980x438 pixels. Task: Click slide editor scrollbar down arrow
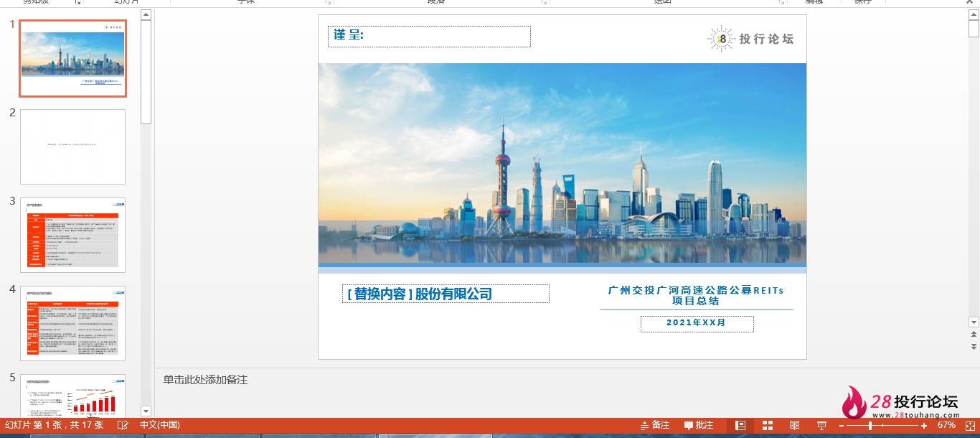974,322
